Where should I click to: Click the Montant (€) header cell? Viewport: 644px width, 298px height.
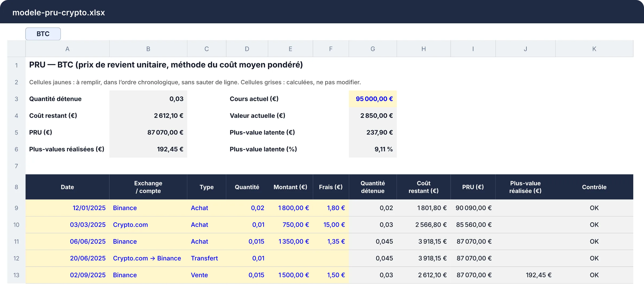(290, 187)
